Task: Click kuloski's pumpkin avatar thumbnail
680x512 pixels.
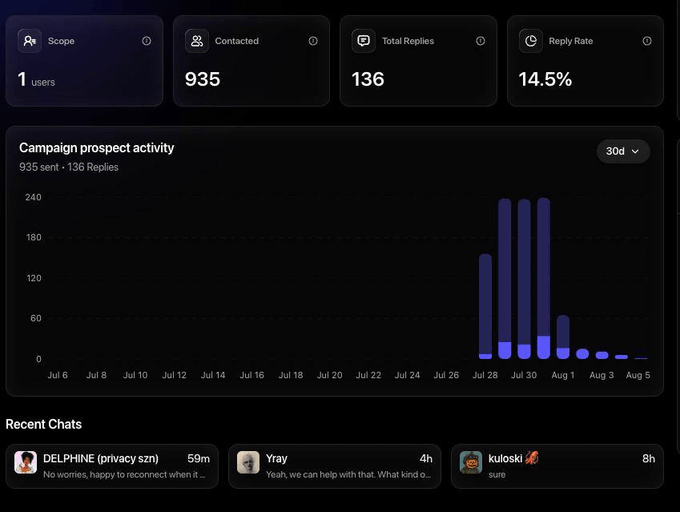Action: click(x=471, y=462)
